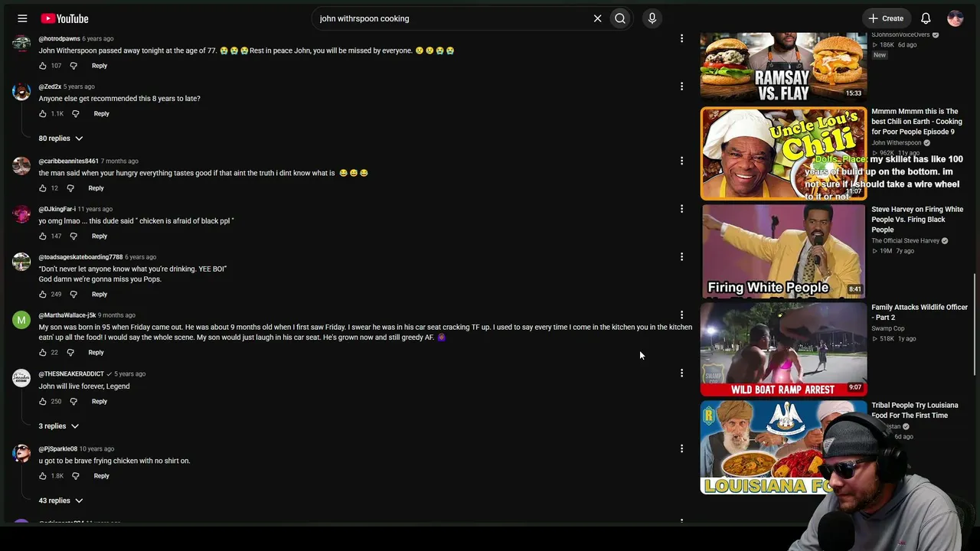Start voice search with the microphone

click(652, 18)
